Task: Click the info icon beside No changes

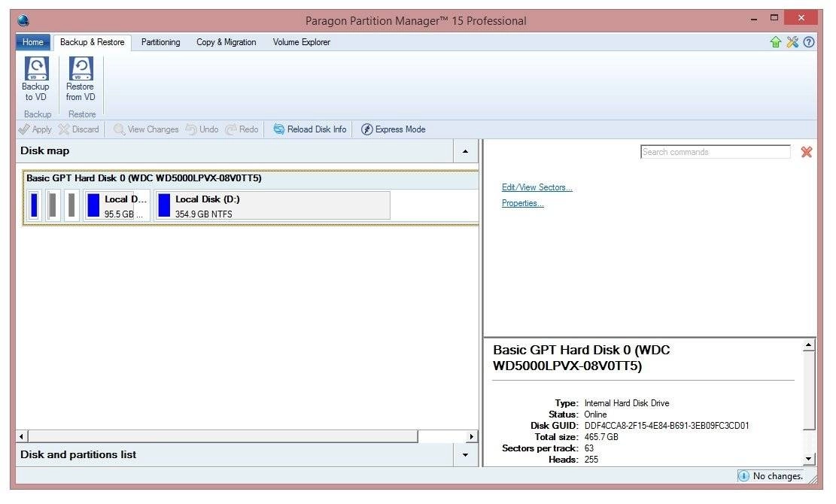Action: [x=743, y=475]
